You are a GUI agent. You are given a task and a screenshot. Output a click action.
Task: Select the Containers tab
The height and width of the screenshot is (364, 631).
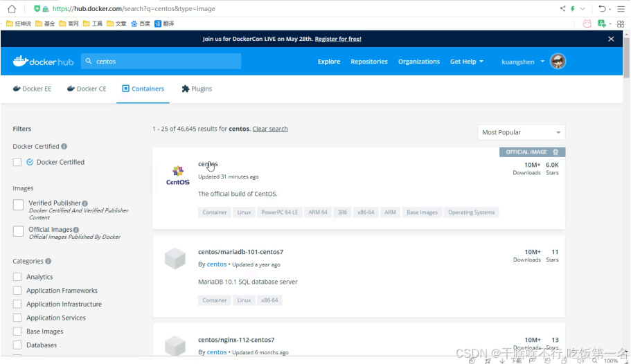(x=143, y=89)
